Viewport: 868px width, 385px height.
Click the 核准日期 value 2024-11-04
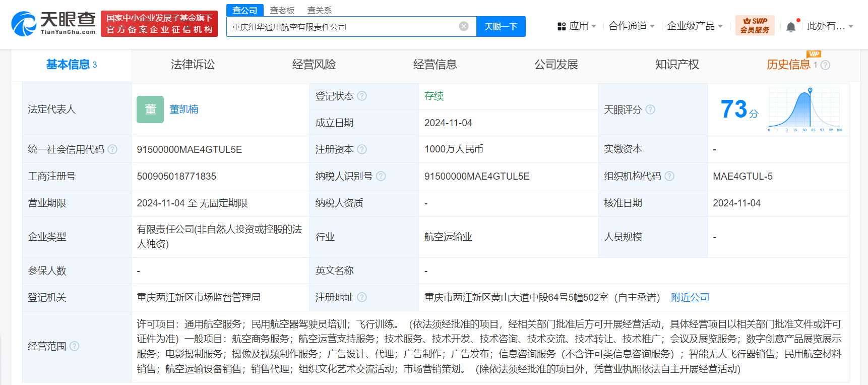736,203
